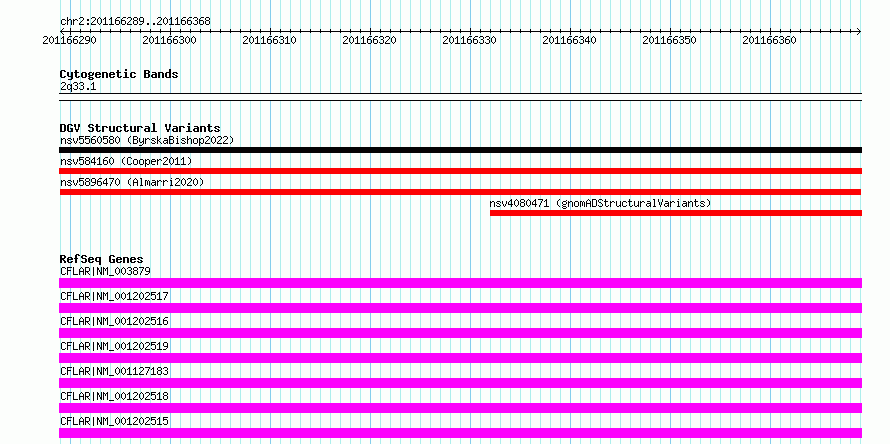The height and width of the screenshot is (444, 890).
Task: Click the CFLAR|NM_001202516 gene label
Action: pyautogui.click(x=114, y=321)
